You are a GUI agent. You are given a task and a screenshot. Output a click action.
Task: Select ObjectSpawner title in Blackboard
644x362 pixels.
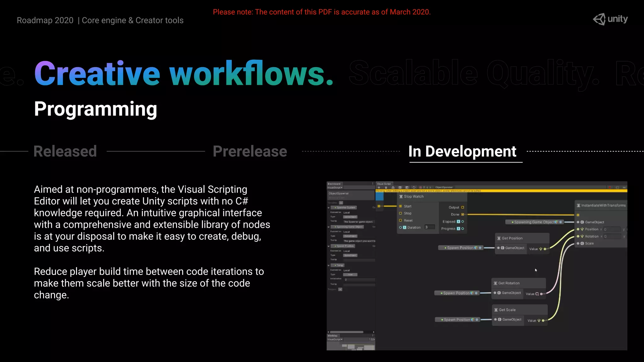(x=339, y=194)
